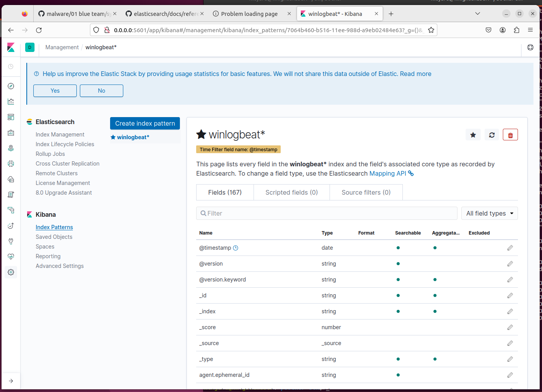542x392 pixels.
Task: Edit the _score field pencil icon
Action: [x=510, y=327]
